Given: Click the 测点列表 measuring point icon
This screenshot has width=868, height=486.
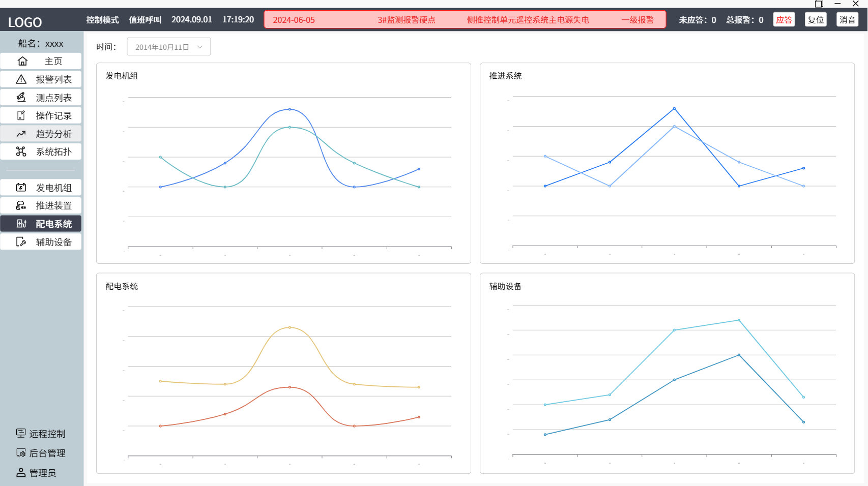Looking at the screenshot, I should point(21,98).
